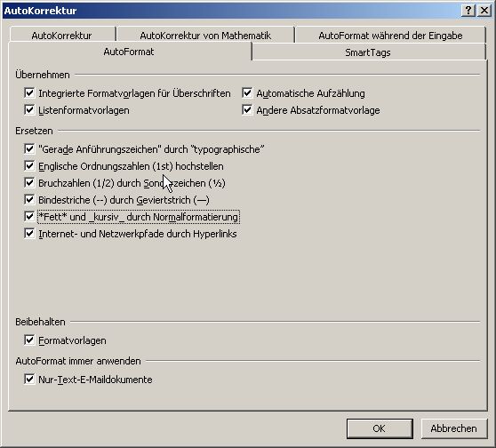Open AutoFormat während der Eingabe tab
The width and height of the screenshot is (496, 448).
tap(390, 36)
